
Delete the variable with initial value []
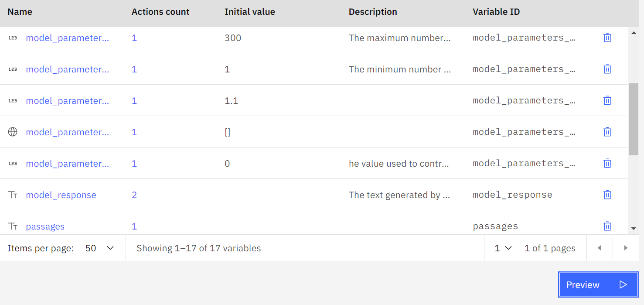[x=607, y=132]
